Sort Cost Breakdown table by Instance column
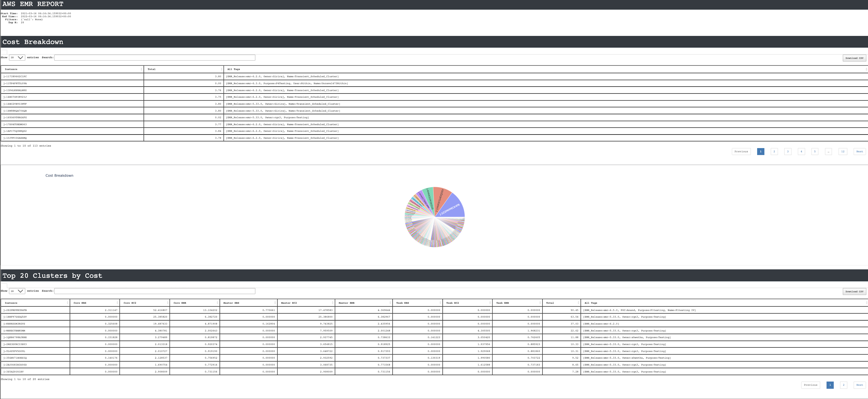 (x=72, y=69)
